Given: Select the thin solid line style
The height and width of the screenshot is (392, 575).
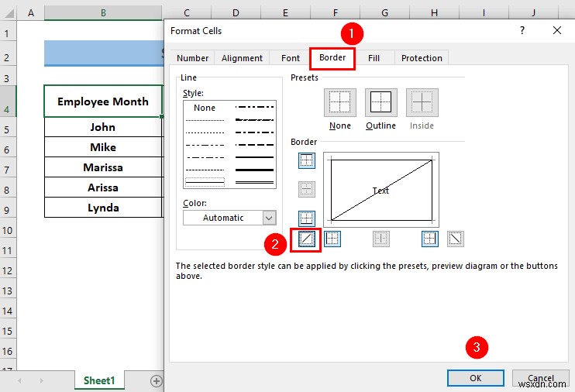Looking at the screenshot, I should tap(205, 182).
